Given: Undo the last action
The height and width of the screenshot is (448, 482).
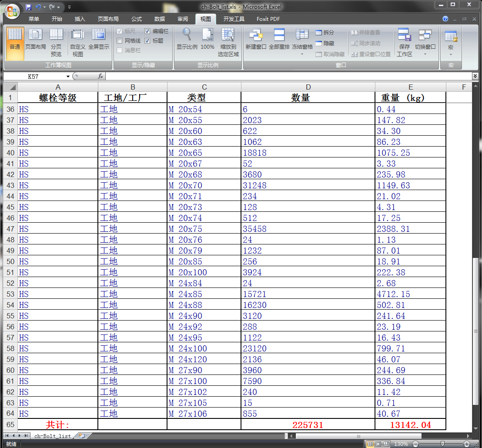Looking at the screenshot, I should pyautogui.click(x=38, y=7).
